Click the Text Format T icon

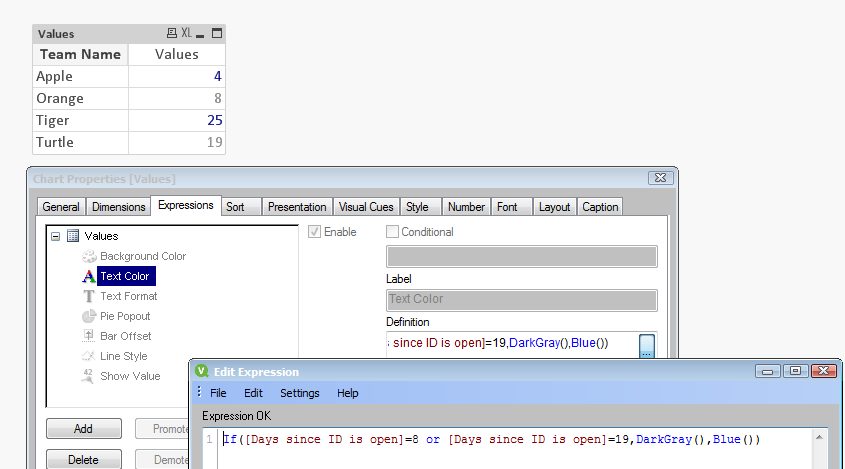pos(89,296)
